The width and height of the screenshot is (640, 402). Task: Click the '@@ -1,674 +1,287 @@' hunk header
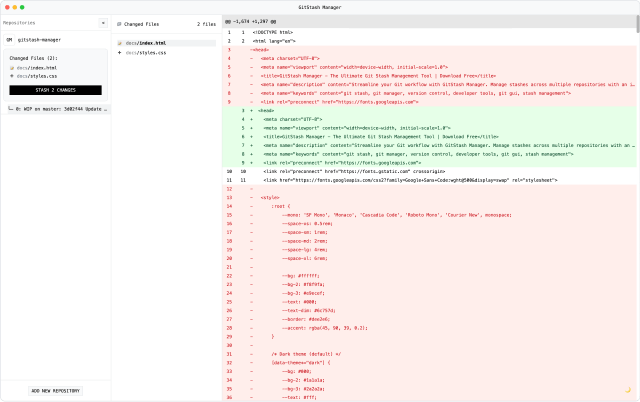250,21
